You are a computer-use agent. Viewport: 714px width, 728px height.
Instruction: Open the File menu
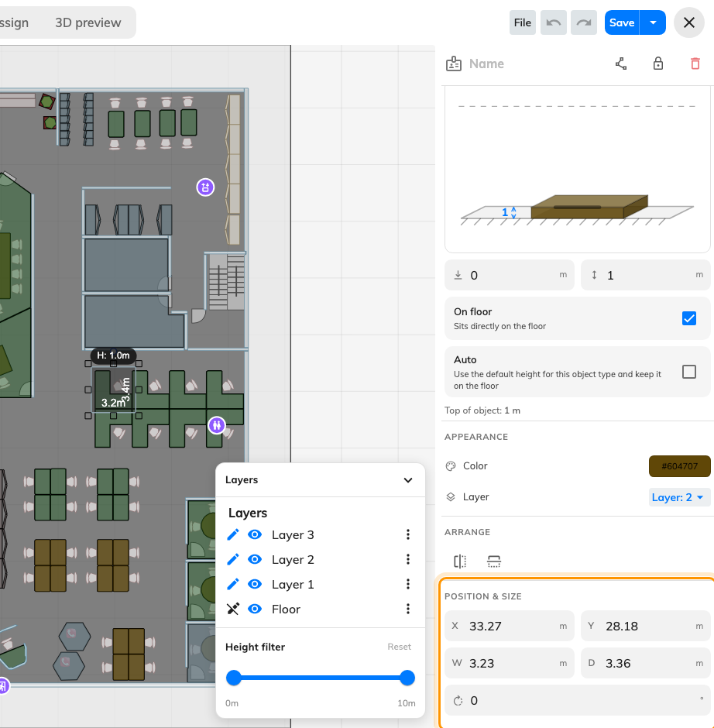point(522,22)
